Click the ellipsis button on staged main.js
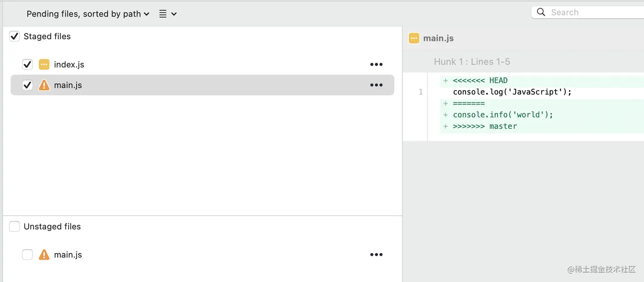This screenshot has height=282, width=644. coord(377,85)
